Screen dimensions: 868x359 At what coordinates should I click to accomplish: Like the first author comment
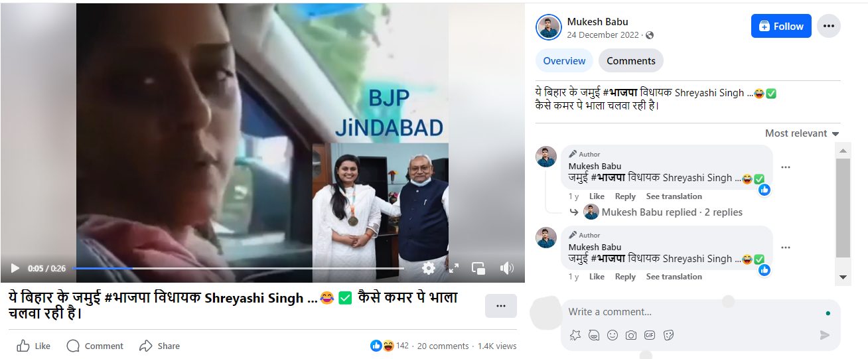point(597,196)
